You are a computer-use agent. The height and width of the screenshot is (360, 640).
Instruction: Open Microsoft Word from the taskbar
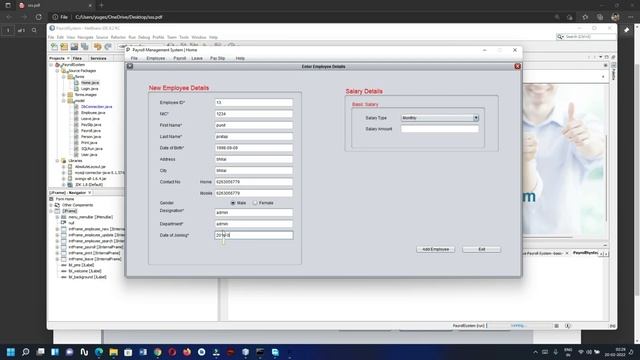pyautogui.click(x=143, y=352)
